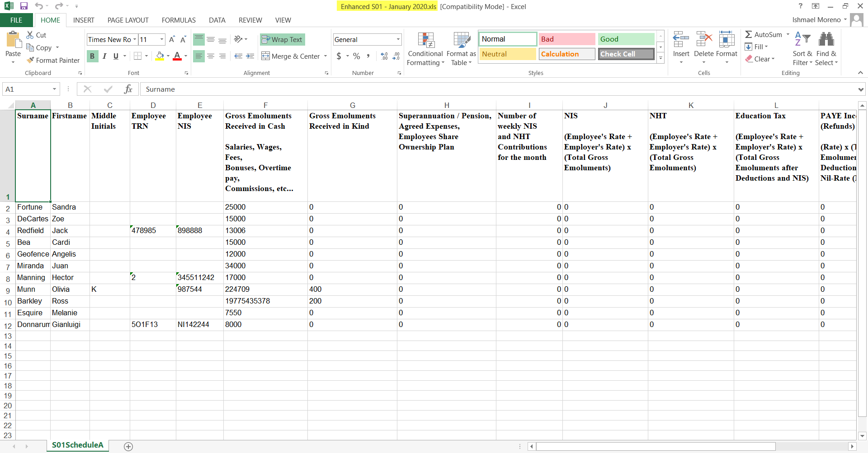Apply the yellow Fill Color
Viewport: 868px width, 453px height.
click(x=160, y=56)
